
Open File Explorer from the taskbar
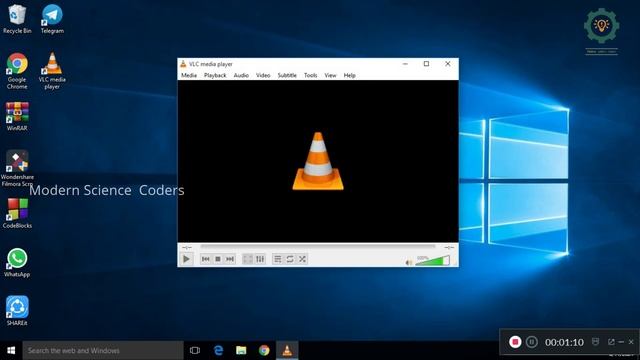[241, 350]
